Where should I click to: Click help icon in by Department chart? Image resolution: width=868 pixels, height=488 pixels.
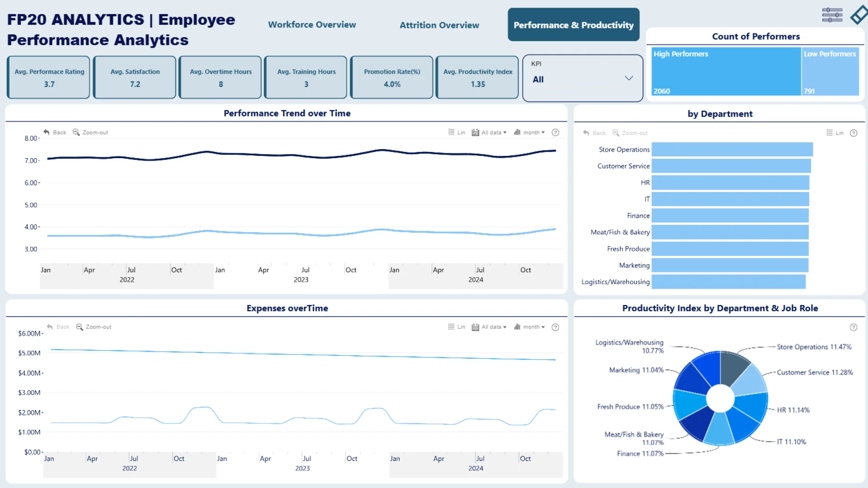pyautogui.click(x=854, y=133)
